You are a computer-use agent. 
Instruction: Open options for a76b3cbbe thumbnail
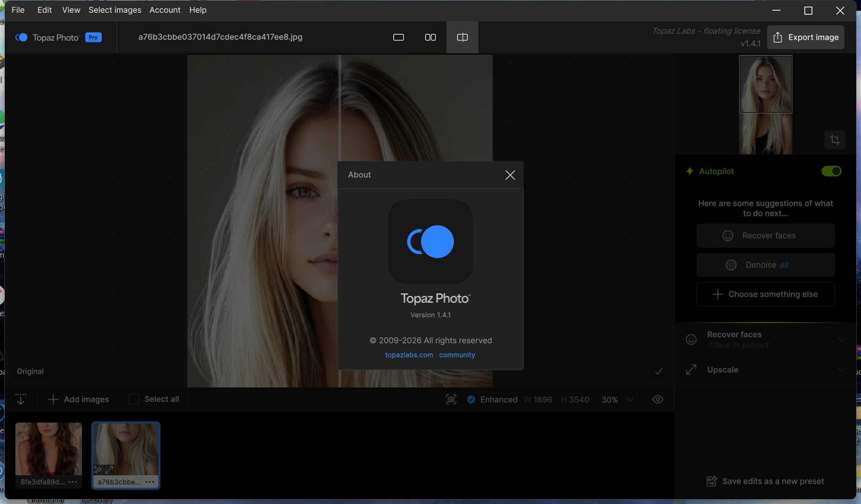(150, 482)
